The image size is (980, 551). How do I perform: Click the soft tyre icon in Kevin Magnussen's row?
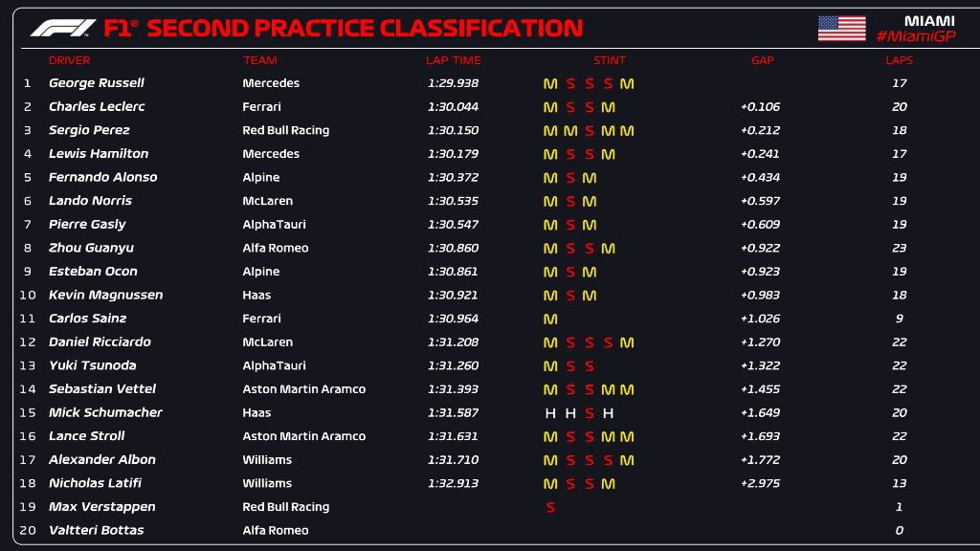[x=569, y=296]
